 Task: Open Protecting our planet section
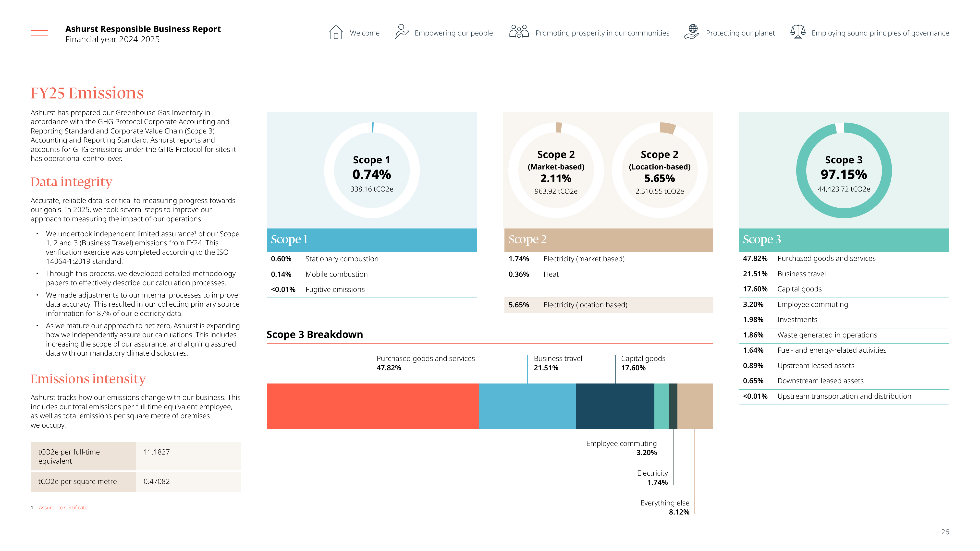pos(740,33)
